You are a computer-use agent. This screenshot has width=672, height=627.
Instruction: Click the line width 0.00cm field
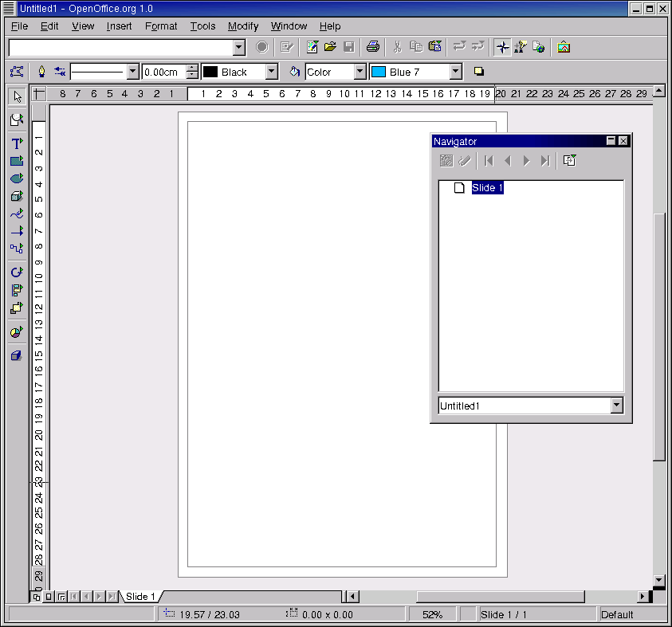point(163,72)
